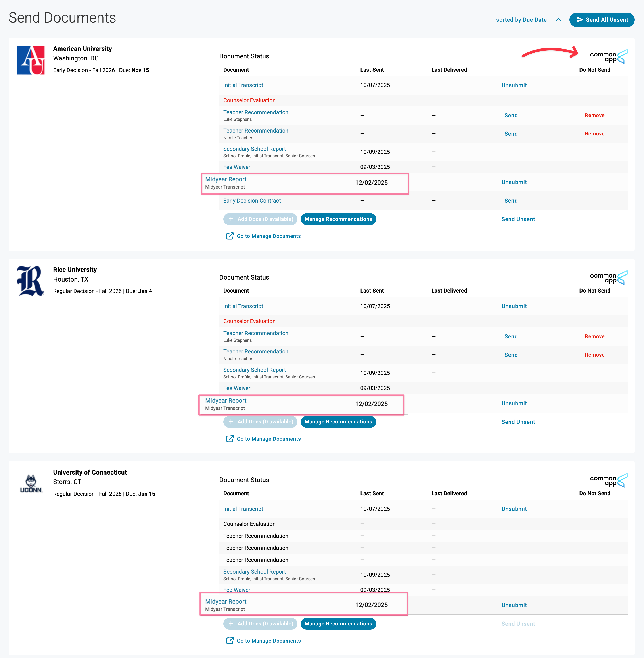Click Rice University's Common App logo

(608, 278)
